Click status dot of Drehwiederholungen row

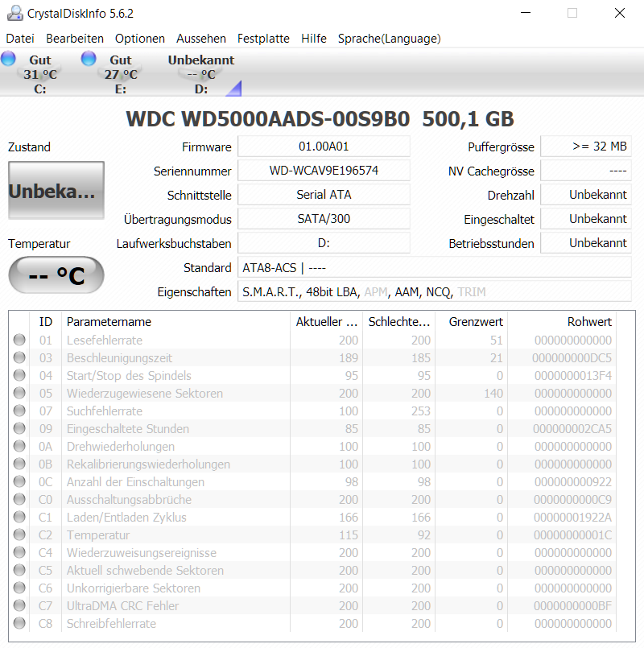[x=19, y=446]
